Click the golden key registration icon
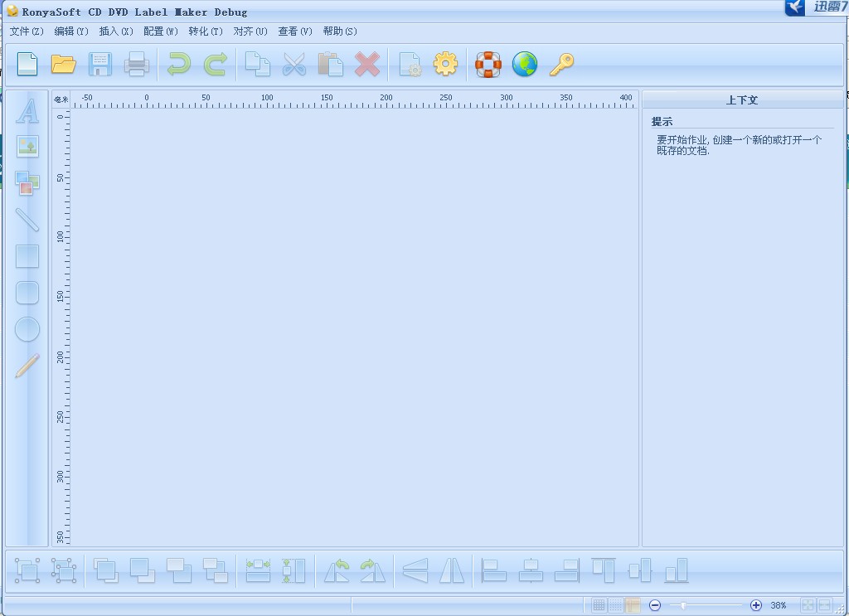This screenshot has height=616, width=849. 561,64
